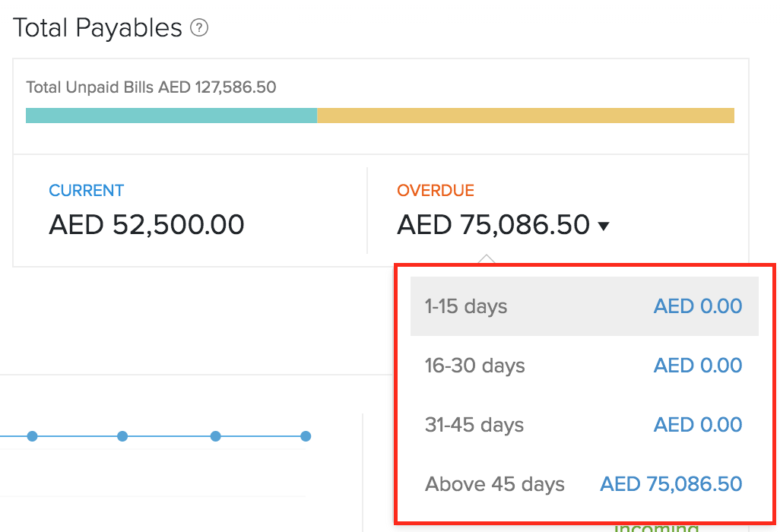Click the third data point on the chart line

(215, 436)
